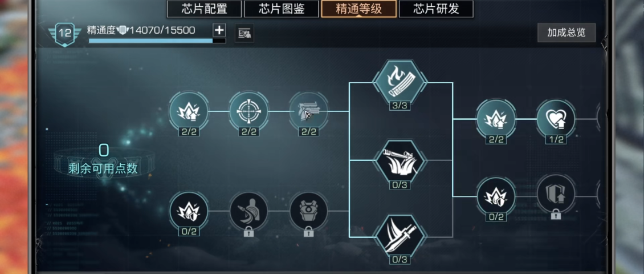This screenshot has height=274, width=644.
Task: Click the heart upgrade skill node
Action: pos(556,119)
